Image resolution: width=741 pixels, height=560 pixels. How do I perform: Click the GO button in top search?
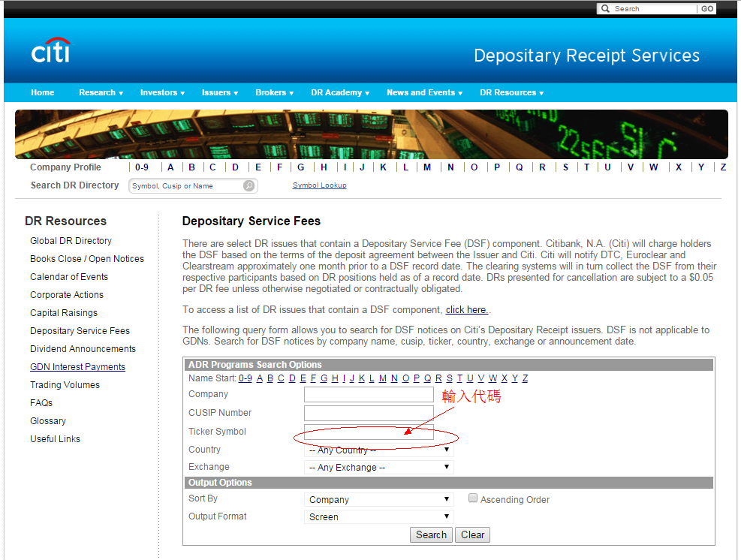[x=707, y=8]
